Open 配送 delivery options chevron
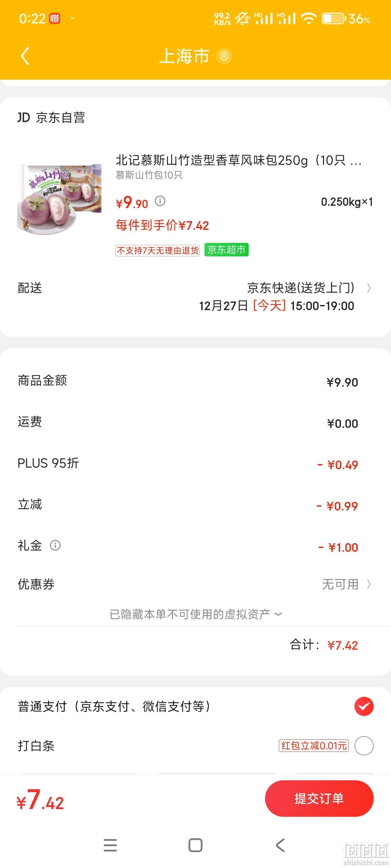 click(x=369, y=288)
